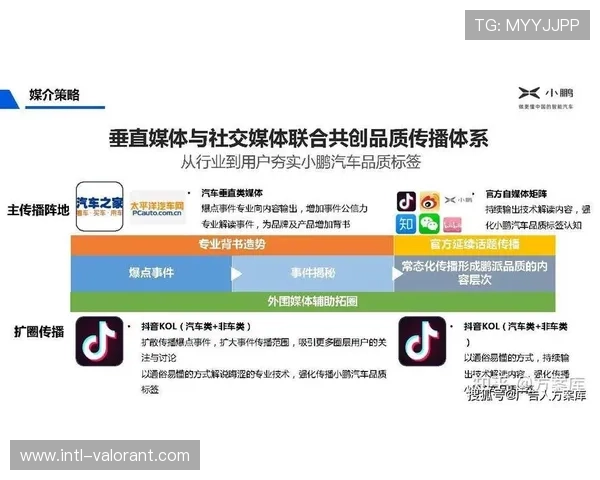
Task: Click the 主传播阵地 row label
Action: (x=38, y=210)
